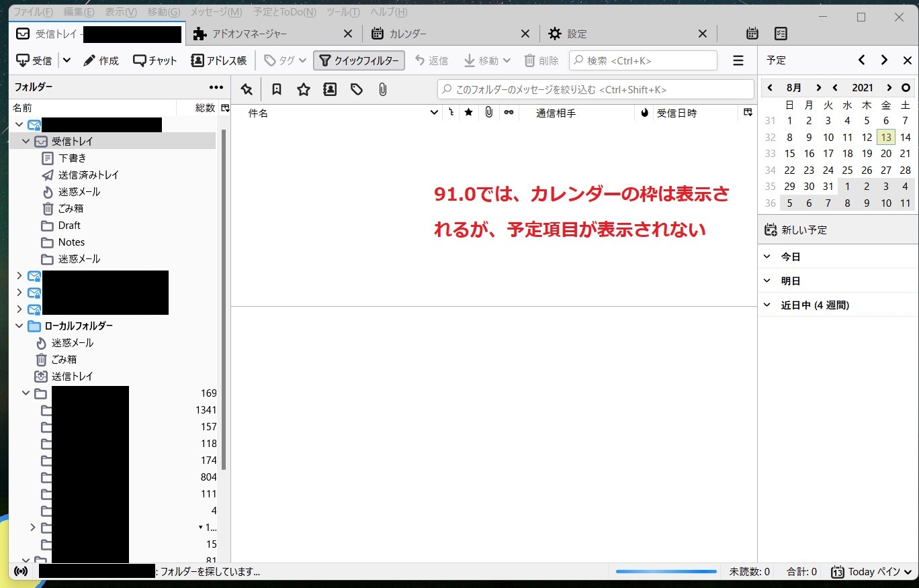Open the dropdown arrow next to 受信 button
The width and height of the screenshot is (919, 588).
(x=67, y=60)
